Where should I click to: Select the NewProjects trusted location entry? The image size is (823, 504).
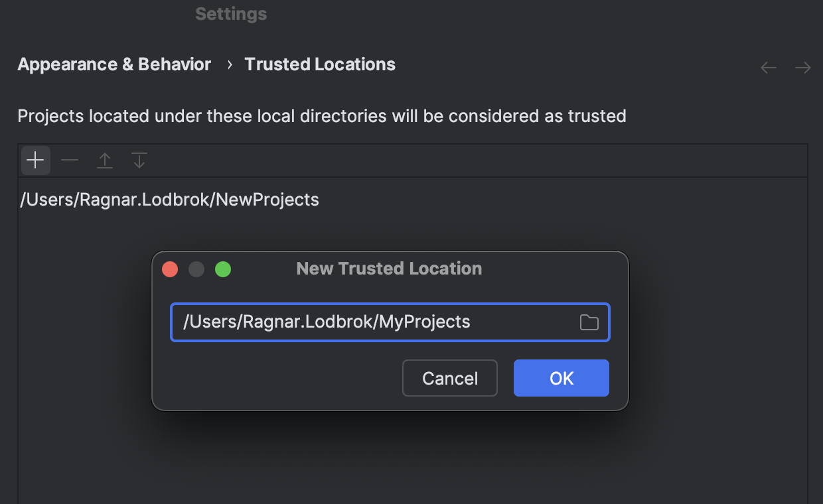point(169,199)
